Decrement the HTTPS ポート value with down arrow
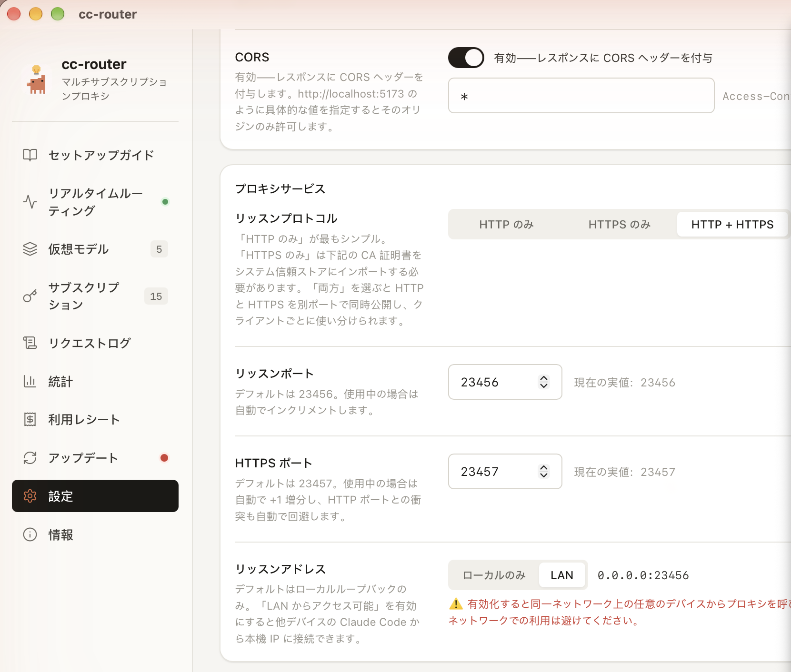Image resolution: width=791 pixels, height=672 pixels. click(x=544, y=475)
